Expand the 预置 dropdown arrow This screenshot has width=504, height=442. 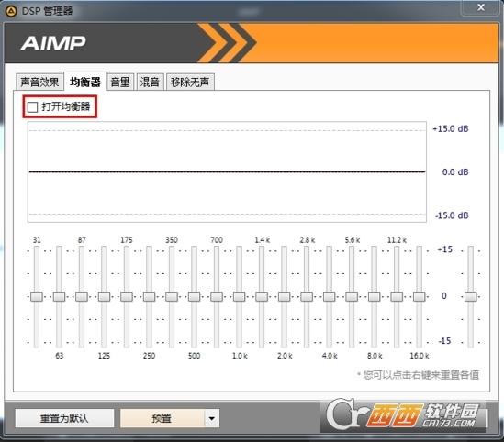[212, 418]
